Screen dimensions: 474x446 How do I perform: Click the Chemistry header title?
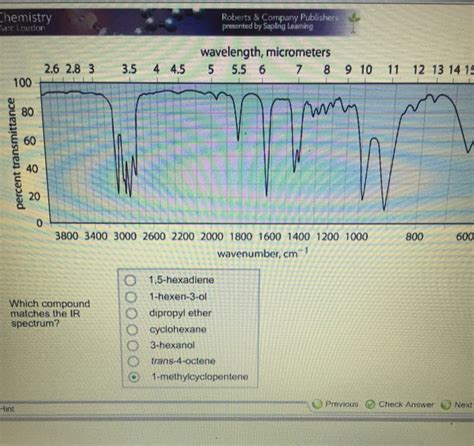coord(26,17)
